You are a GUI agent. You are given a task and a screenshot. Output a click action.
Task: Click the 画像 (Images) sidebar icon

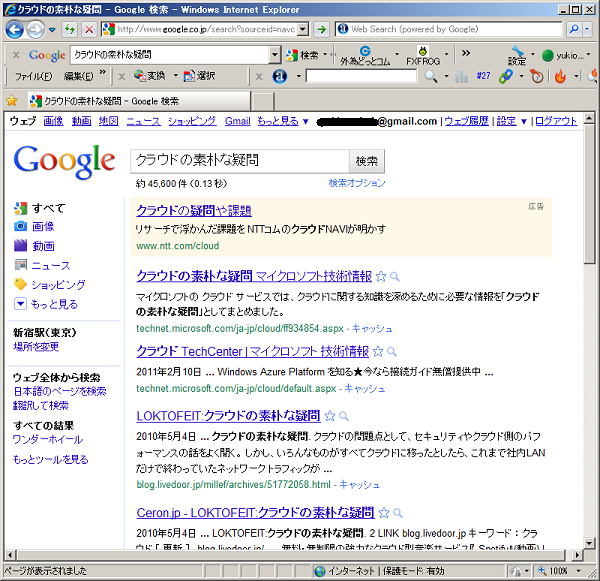tap(20, 227)
